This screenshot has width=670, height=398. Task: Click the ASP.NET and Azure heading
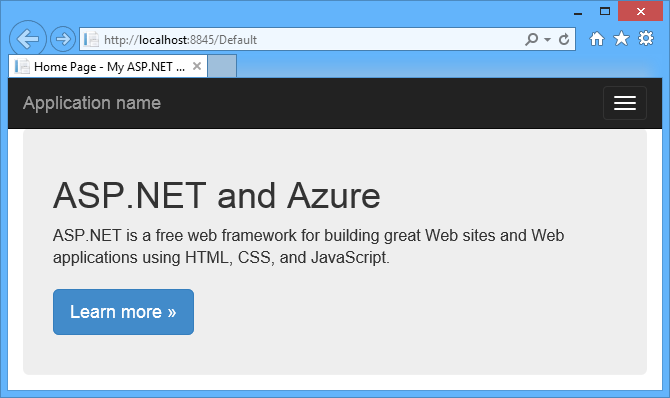click(217, 195)
